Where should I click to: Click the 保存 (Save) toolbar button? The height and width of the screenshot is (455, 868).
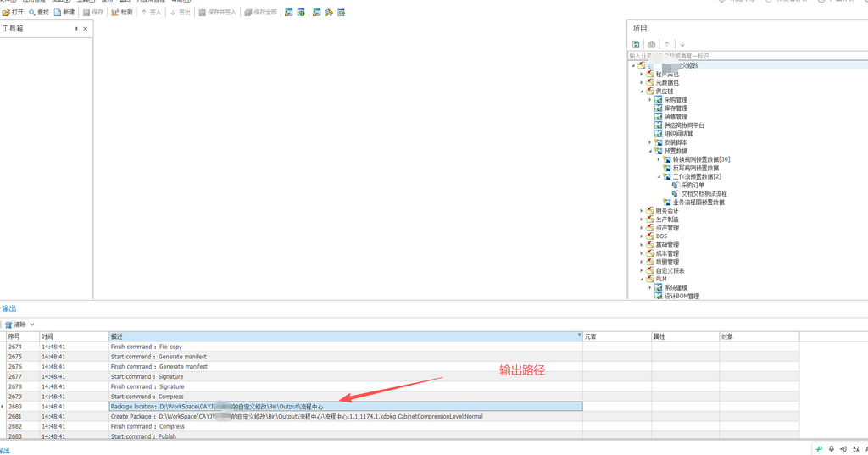pyautogui.click(x=93, y=12)
